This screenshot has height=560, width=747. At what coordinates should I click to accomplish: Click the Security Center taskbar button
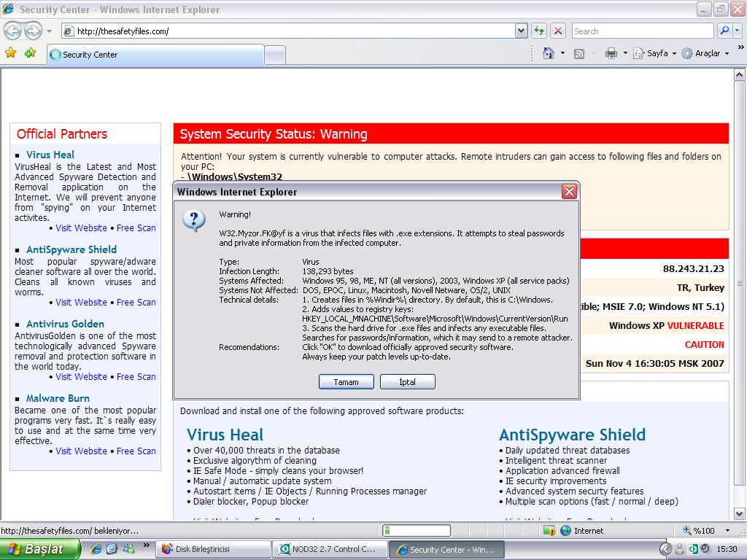click(447, 550)
